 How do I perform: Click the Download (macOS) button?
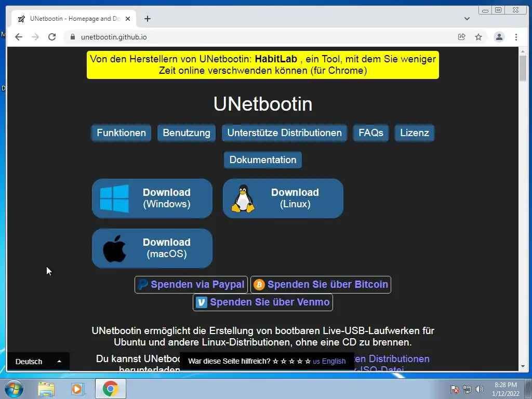152,248
